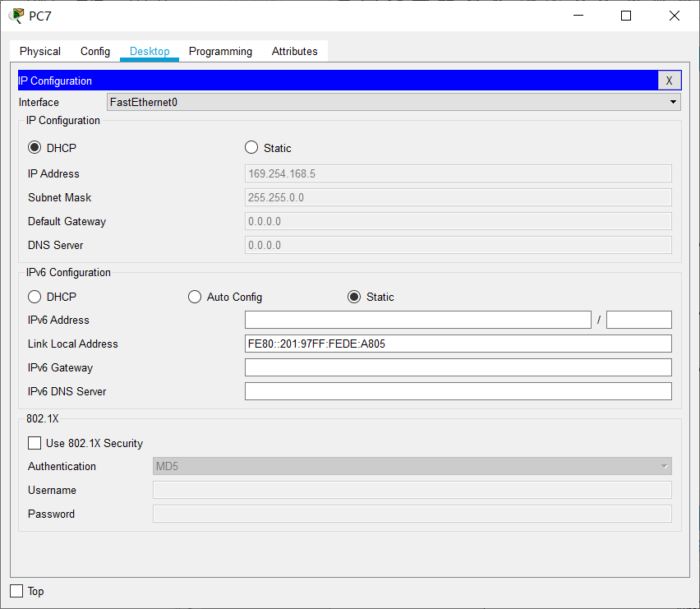Click the PC7 window icon
This screenshot has width=700, height=609.
pos(16,16)
